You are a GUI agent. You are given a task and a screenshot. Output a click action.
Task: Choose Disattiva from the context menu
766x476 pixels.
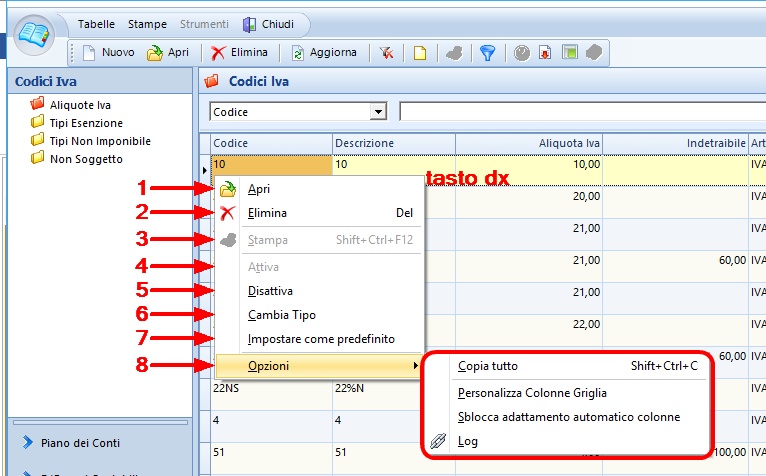coord(270,291)
